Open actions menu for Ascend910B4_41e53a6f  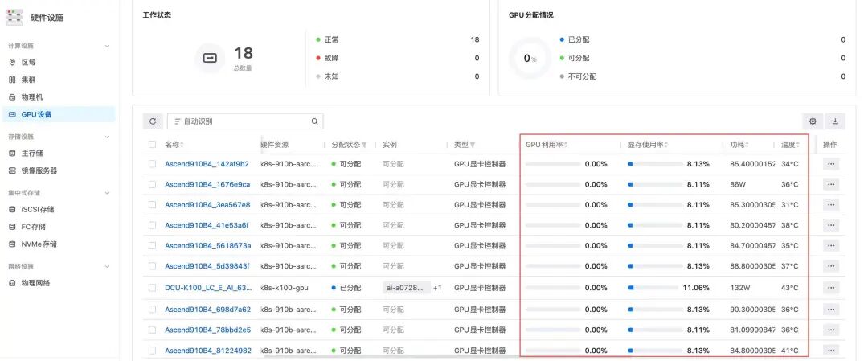831,225
